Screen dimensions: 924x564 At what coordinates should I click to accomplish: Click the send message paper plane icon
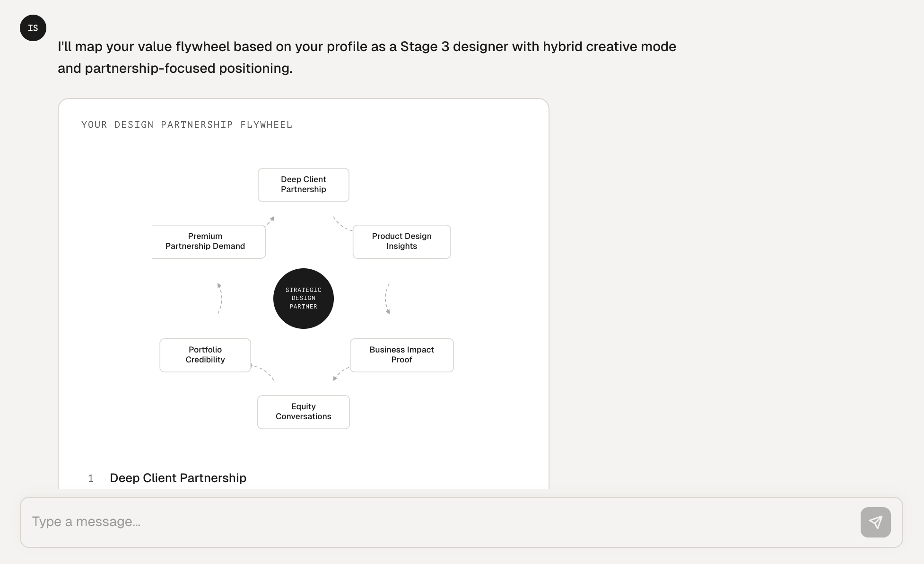click(875, 522)
